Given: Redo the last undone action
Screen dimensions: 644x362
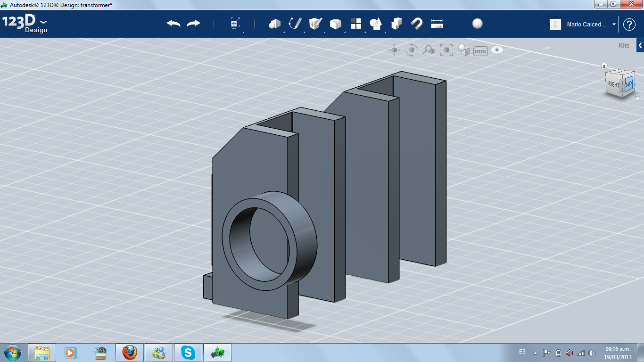Looking at the screenshot, I should pyautogui.click(x=194, y=24).
